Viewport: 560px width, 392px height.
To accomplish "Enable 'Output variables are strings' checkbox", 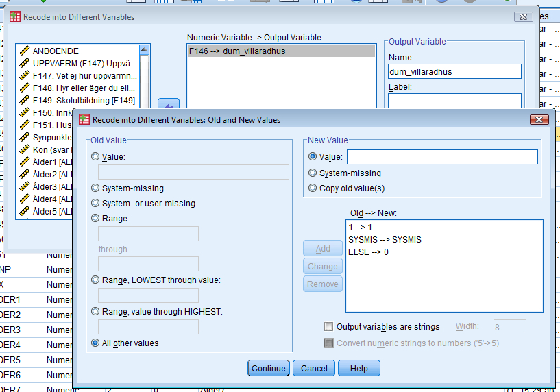I will coord(329,327).
